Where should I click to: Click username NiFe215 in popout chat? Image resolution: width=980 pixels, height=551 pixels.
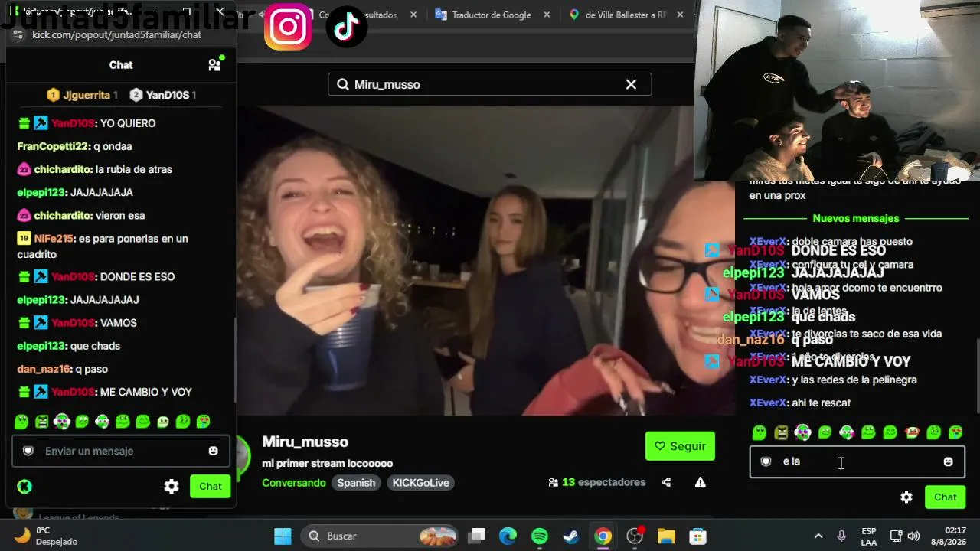[54, 239]
